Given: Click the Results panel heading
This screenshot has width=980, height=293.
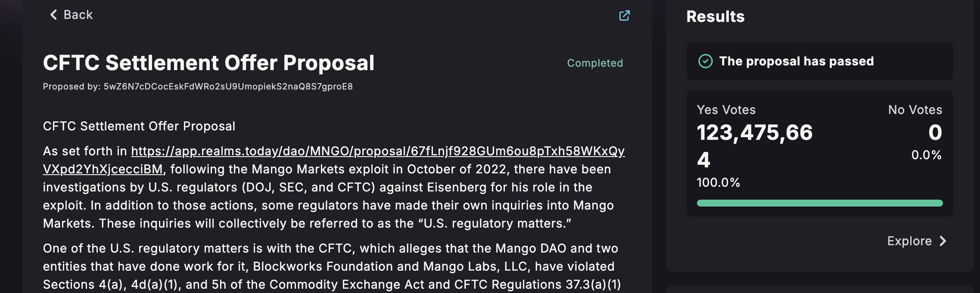Looking at the screenshot, I should [x=715, y=17].
